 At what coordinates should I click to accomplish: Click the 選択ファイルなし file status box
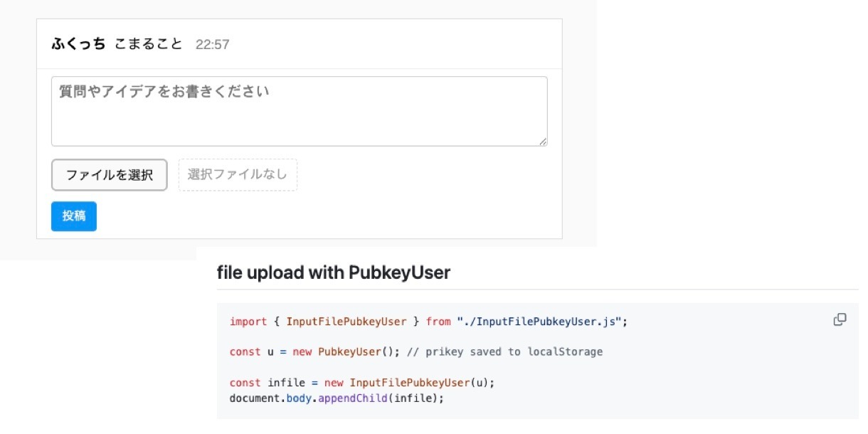pos(238,175)
